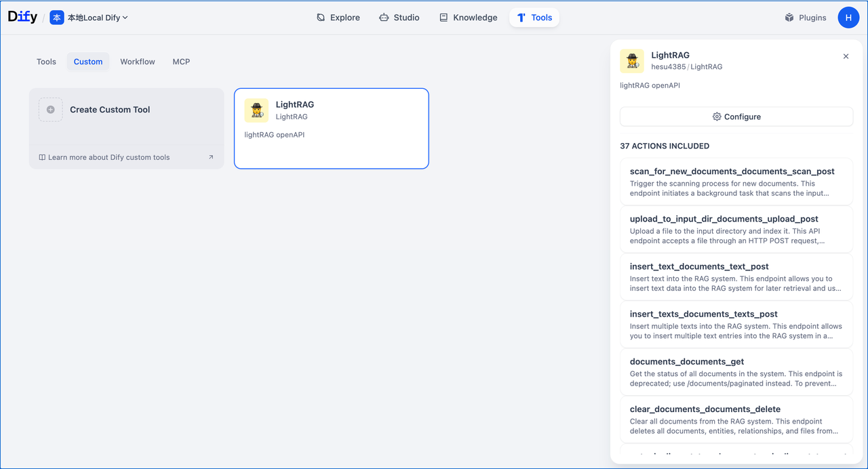Open the Studio tab
The height and width of the screenshot is (469, 868).
399,18
